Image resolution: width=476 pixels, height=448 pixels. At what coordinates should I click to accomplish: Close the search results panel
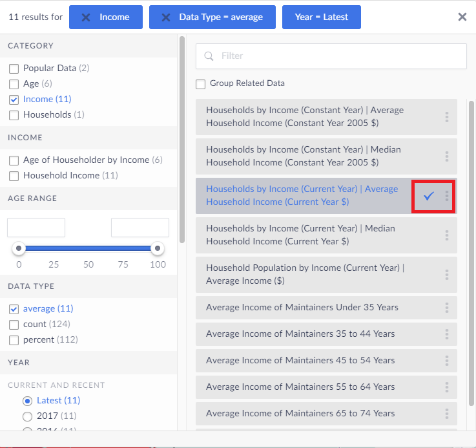pos(462,17)
